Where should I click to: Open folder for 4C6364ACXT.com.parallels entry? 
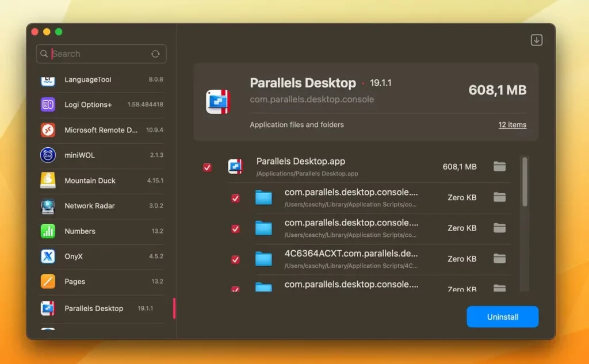pos(499,259)
